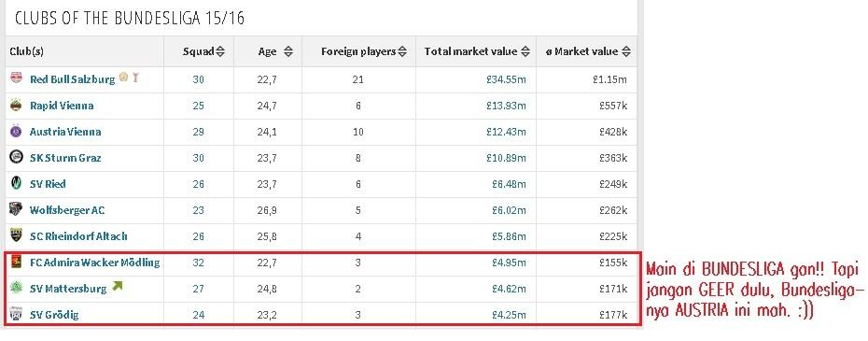Click the Wolfsberger AC wolf crest
Screen dimensions: 868x341
(16, 209)
